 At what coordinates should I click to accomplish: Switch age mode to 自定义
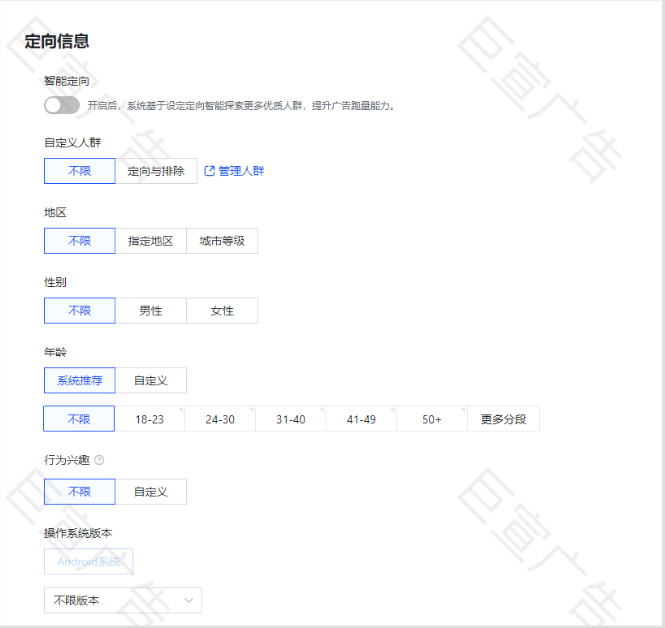[151, 380]
